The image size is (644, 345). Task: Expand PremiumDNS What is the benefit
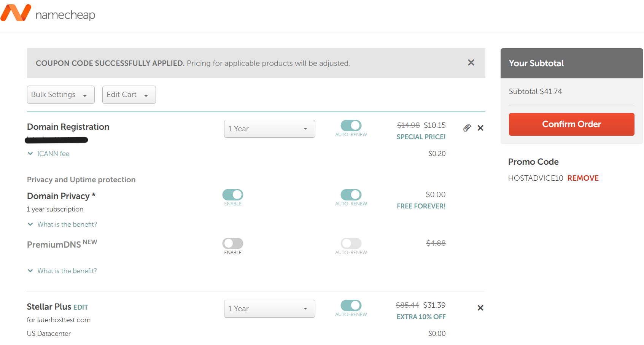tap(62, 271)
